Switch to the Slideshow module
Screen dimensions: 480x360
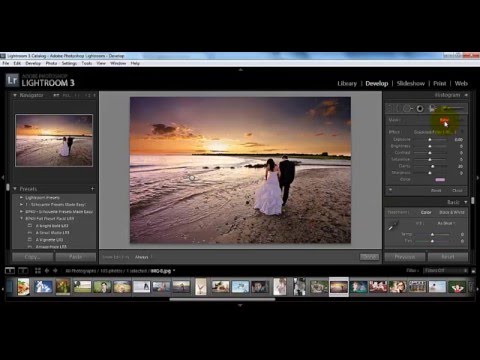point(411,83)
